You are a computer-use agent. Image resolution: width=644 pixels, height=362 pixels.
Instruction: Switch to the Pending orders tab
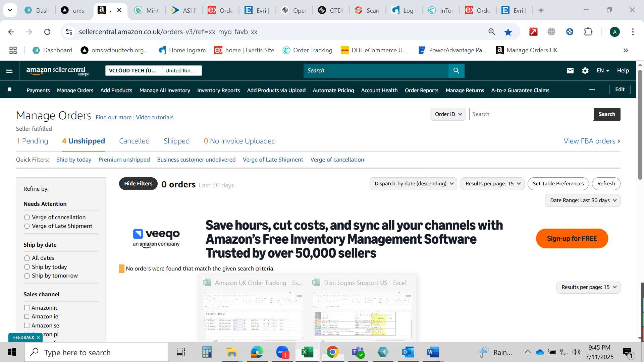click(x=32, y=141)
